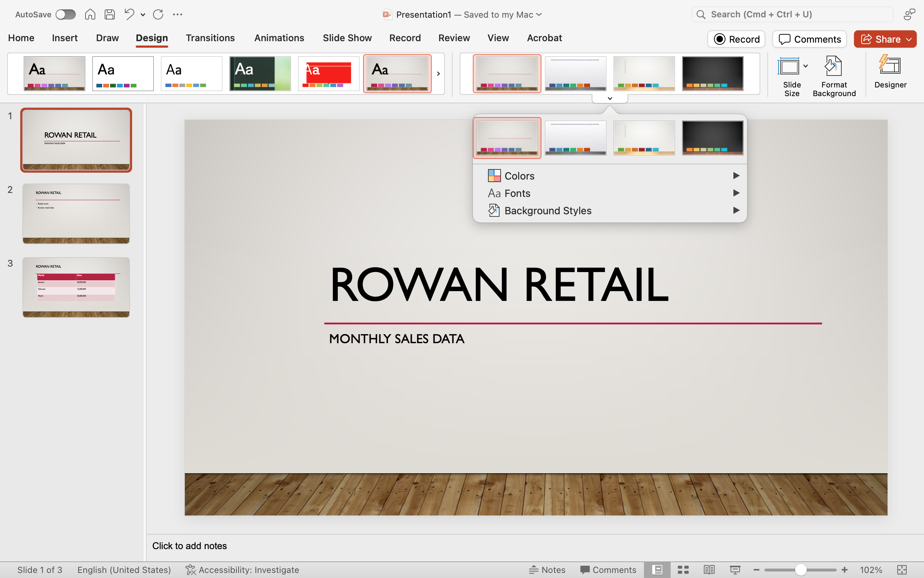Open the Accessibility: Investigate status
Viewport: 924px width, 578px height.
[242, 570]
